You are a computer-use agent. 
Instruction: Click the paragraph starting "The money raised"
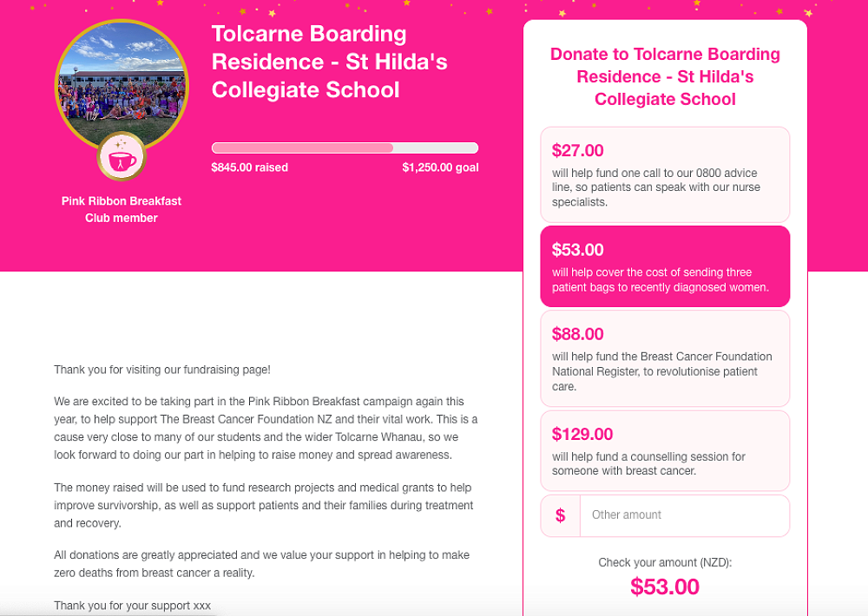click(263, 505)
